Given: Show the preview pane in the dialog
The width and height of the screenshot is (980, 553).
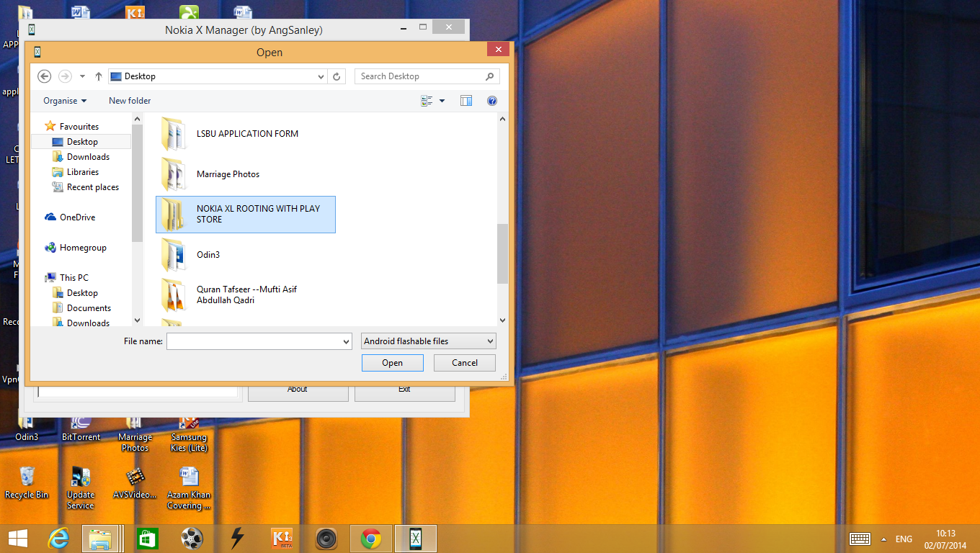Looking at the screenshot, I should (466, 101).
